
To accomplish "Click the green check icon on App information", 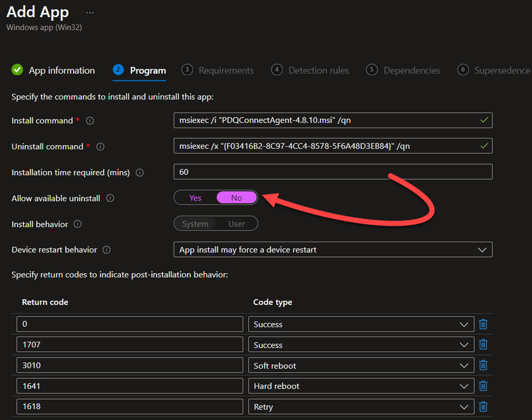I will tap(17, 70).
